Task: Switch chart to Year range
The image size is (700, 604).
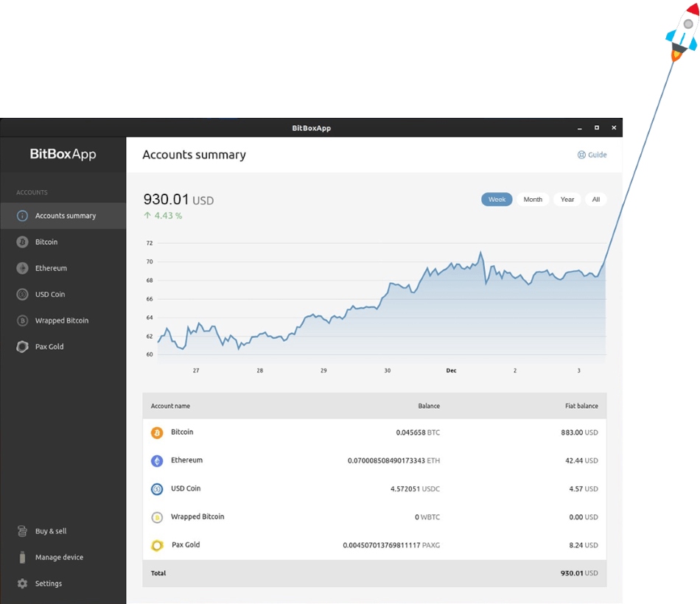Action: coord(567,200)
